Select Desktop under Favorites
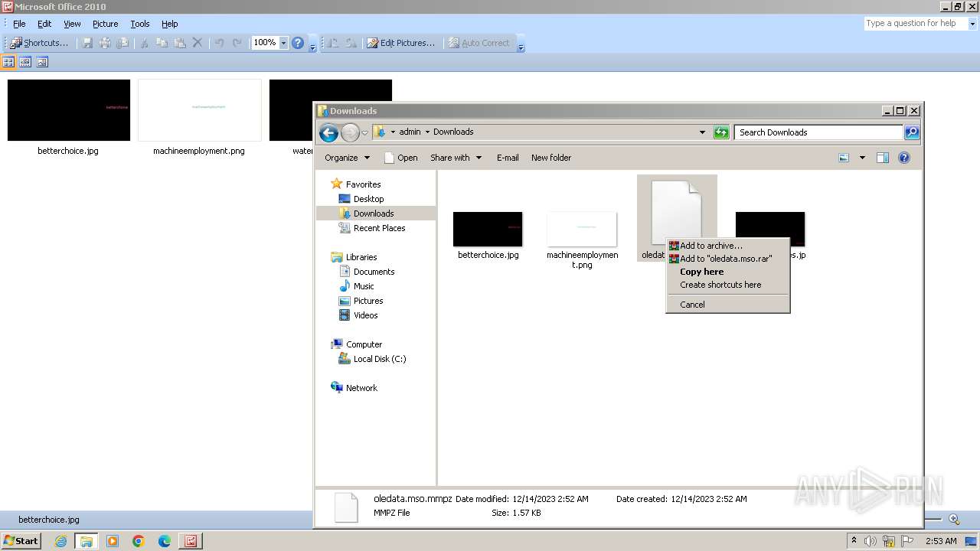Image resolution: width=980 pixels, height=551 pixels. click(x=368, y=199)
